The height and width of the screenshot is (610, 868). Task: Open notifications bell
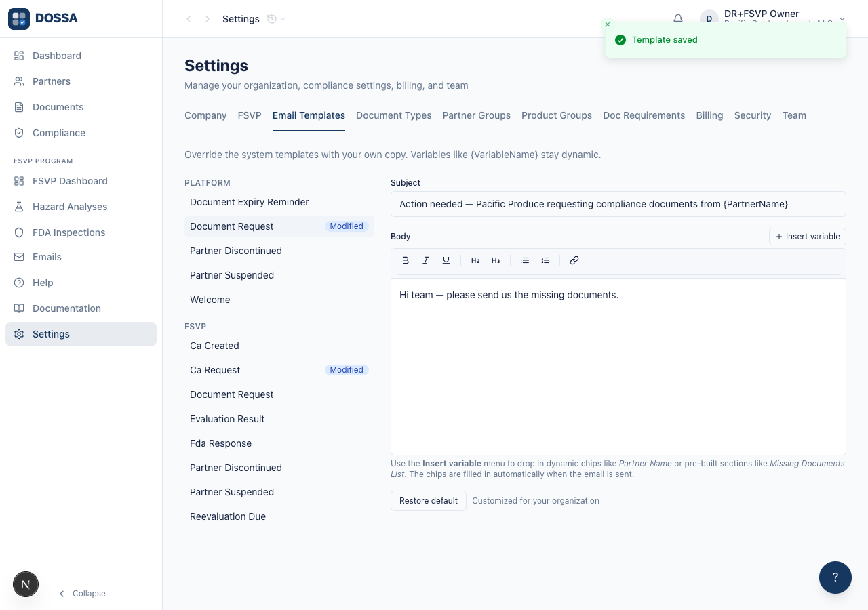click(678, 19)
